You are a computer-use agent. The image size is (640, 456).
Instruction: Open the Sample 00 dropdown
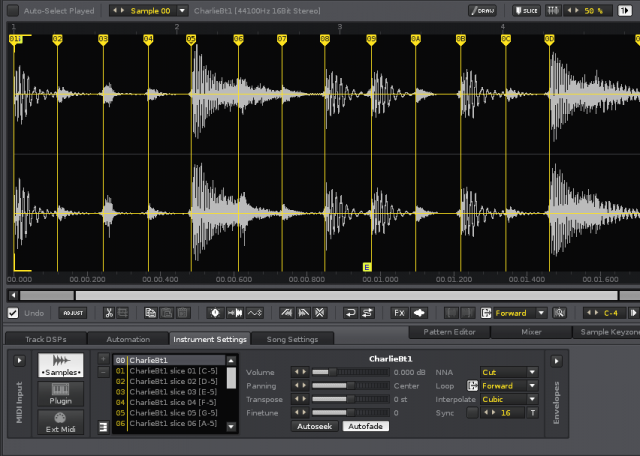coord(181,10)
